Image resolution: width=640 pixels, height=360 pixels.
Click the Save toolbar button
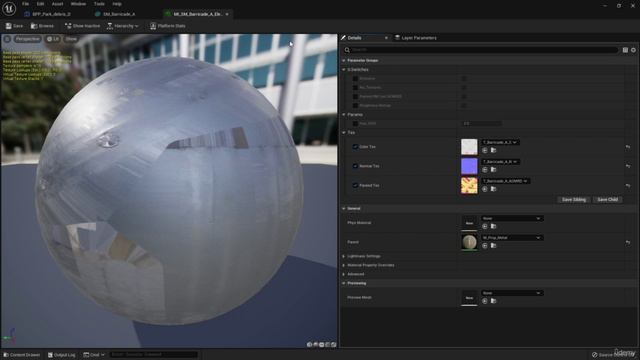[x=14, y=26]
